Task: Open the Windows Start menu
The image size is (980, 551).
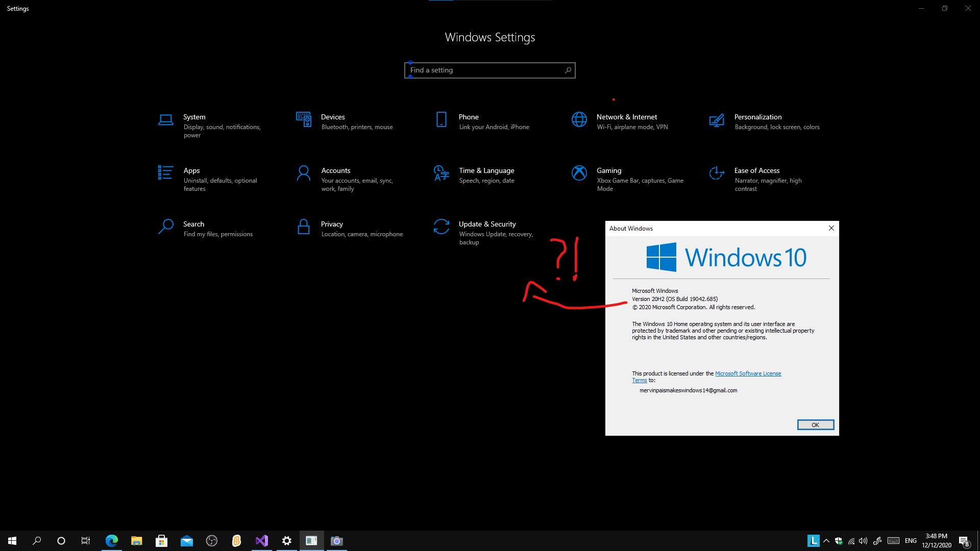Action: click(x=12, y=541)
